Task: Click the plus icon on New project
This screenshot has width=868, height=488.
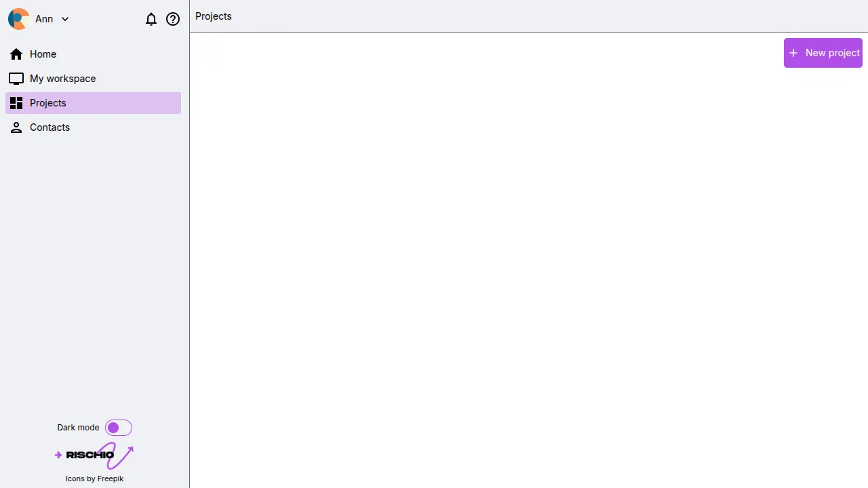Action: click(793, 53)
